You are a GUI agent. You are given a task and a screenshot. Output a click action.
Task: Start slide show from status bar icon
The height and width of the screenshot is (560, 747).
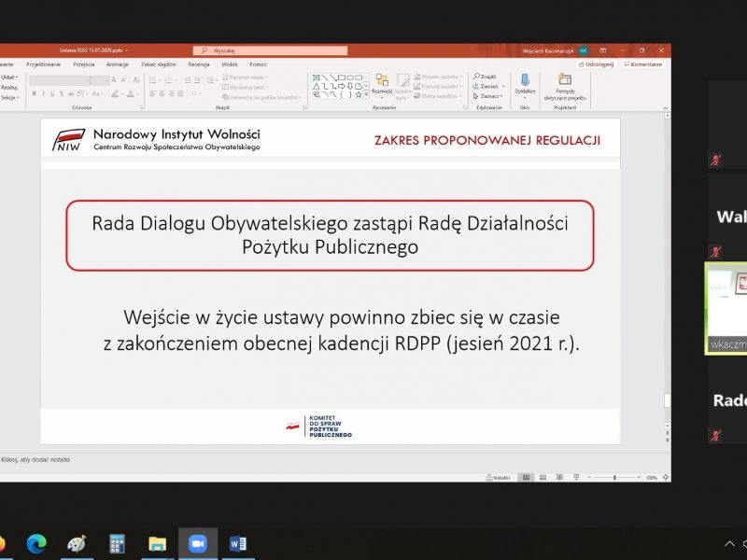click(x=576, y=477)
